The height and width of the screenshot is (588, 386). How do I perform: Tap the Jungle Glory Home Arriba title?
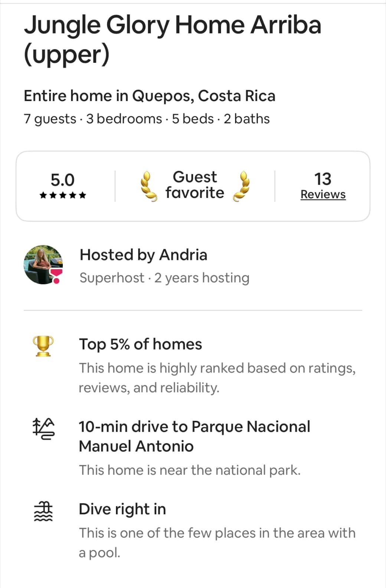(172, 39)
